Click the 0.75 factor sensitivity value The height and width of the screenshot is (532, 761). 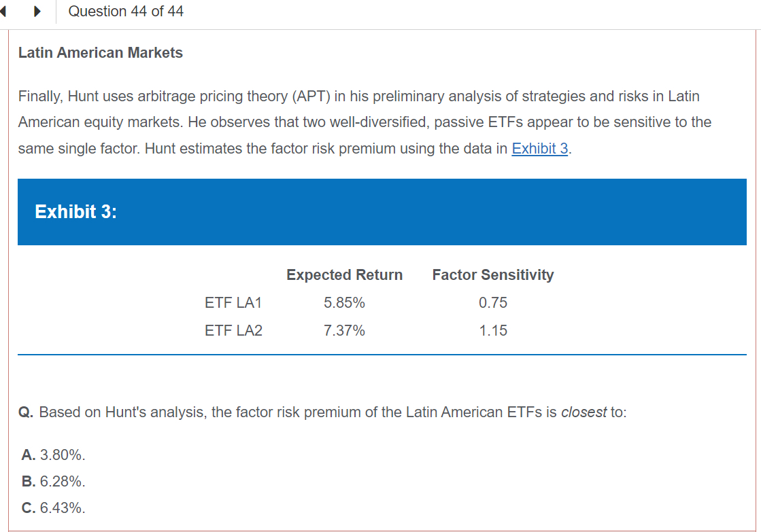point(493,303)
